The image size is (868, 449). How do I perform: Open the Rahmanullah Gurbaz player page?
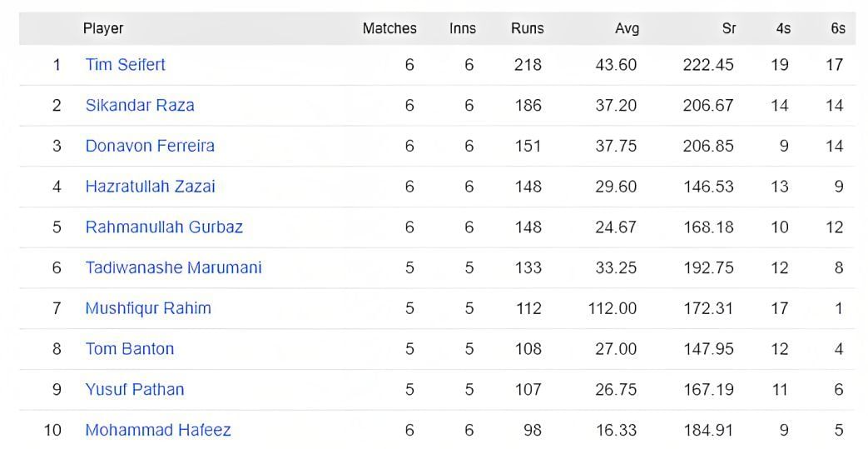coord(164,227)
